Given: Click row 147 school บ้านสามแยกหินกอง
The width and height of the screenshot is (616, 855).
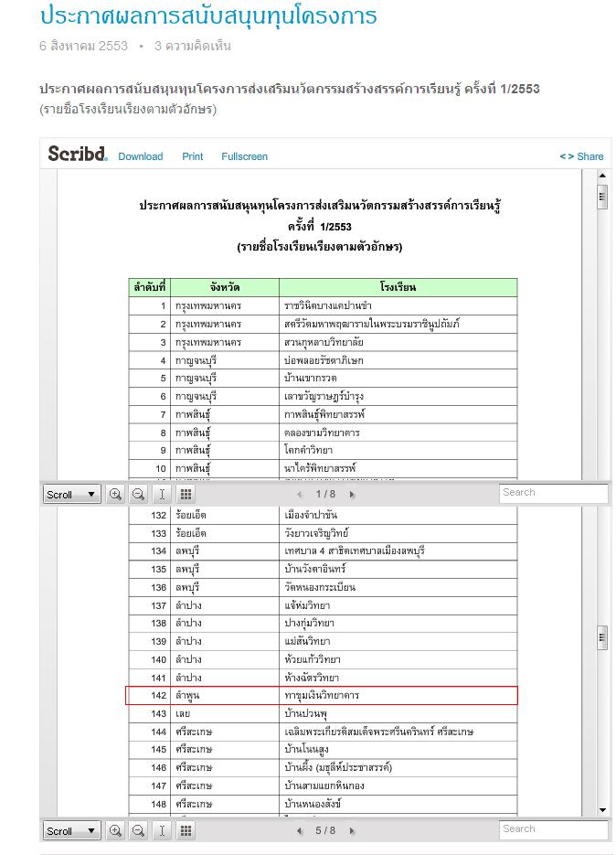Looking at the screenshot, I should click(x=324, y=786).
